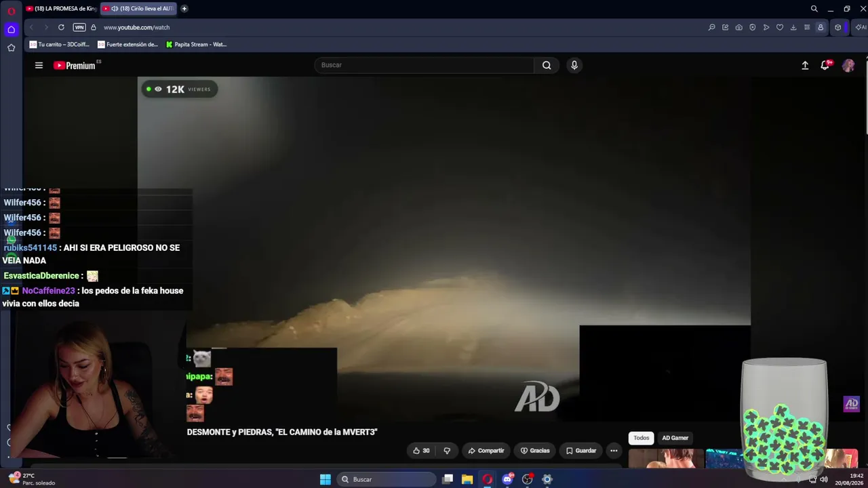Open Opera from the taskbar

(488, 479)
